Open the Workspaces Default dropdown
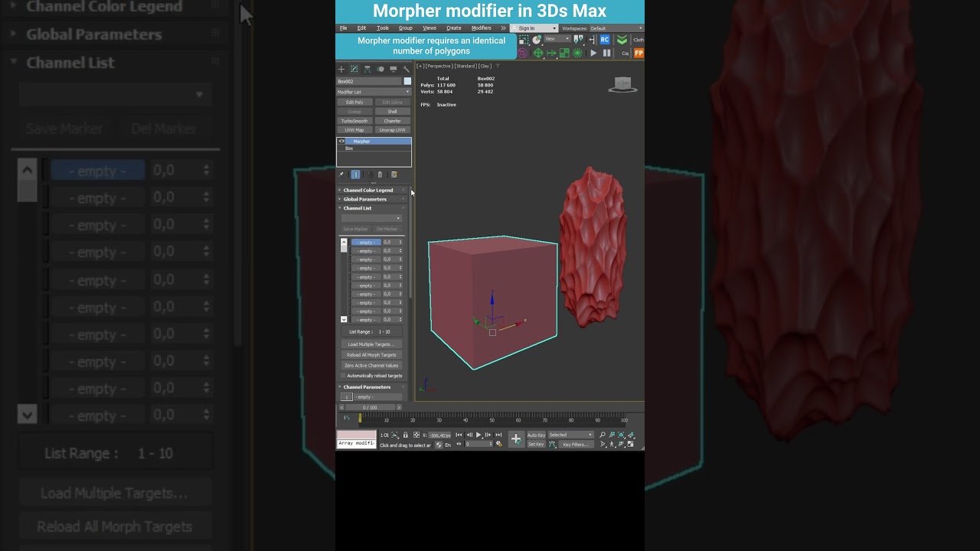 [616, 28]
